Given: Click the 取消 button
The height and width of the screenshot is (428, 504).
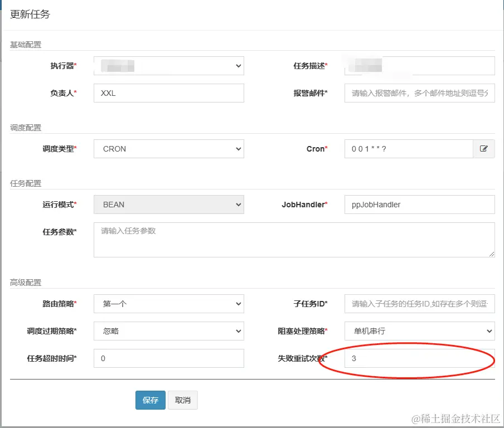Looking at the screenshot, I should pyautogui.click(x=182, y=400).
